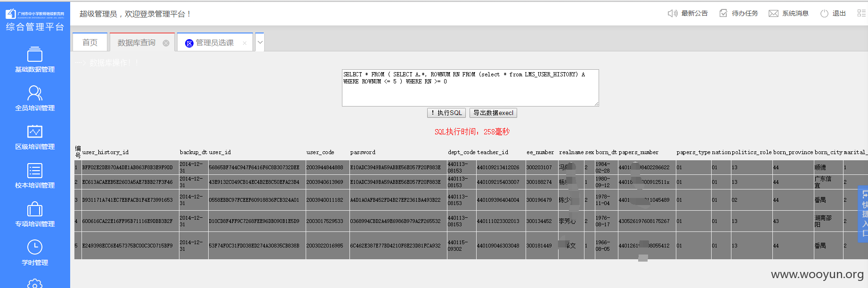Open 专项培训管理 briefcase icon
Viewport: 868px width, 288px height.
point(35,209)
